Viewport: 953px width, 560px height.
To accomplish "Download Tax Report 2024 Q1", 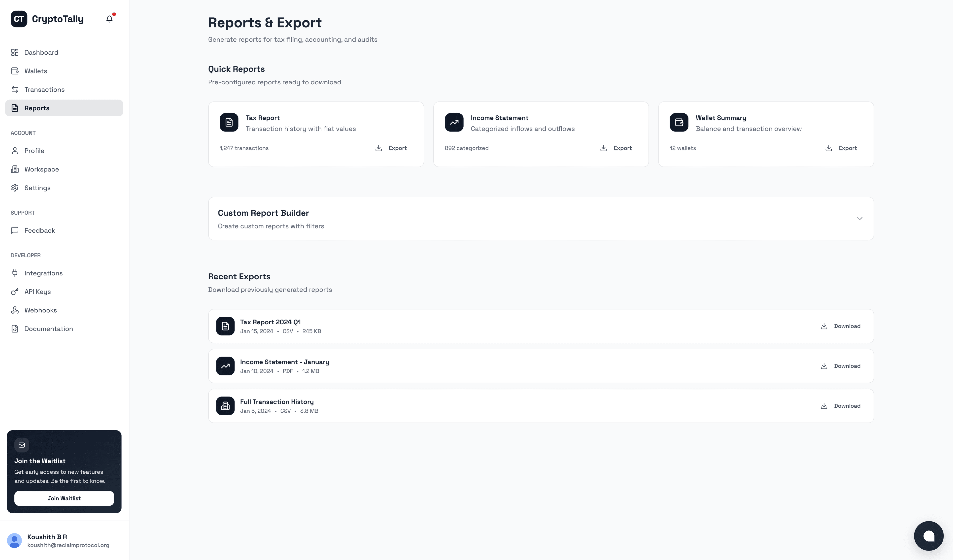I will [840, 326].
